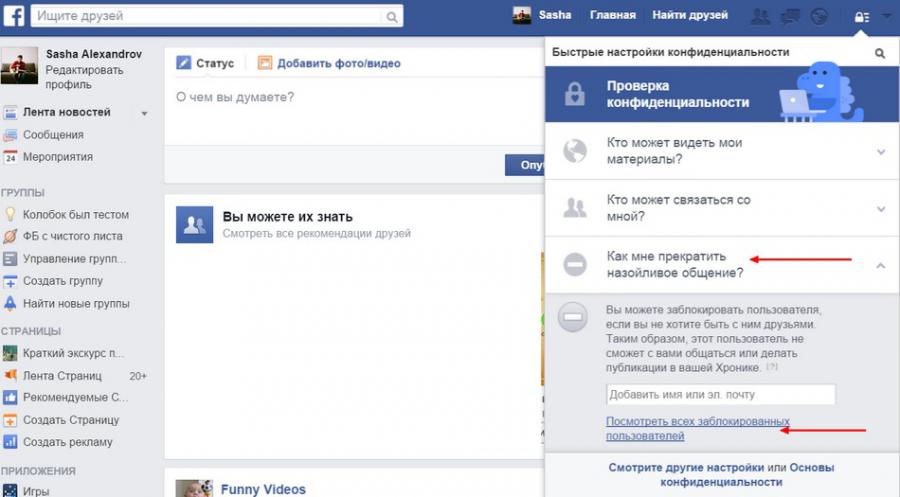Viewport: 900px width, 497px height.
Task: Click the help question mark after Хронике
Action: (x=772, y=367)
